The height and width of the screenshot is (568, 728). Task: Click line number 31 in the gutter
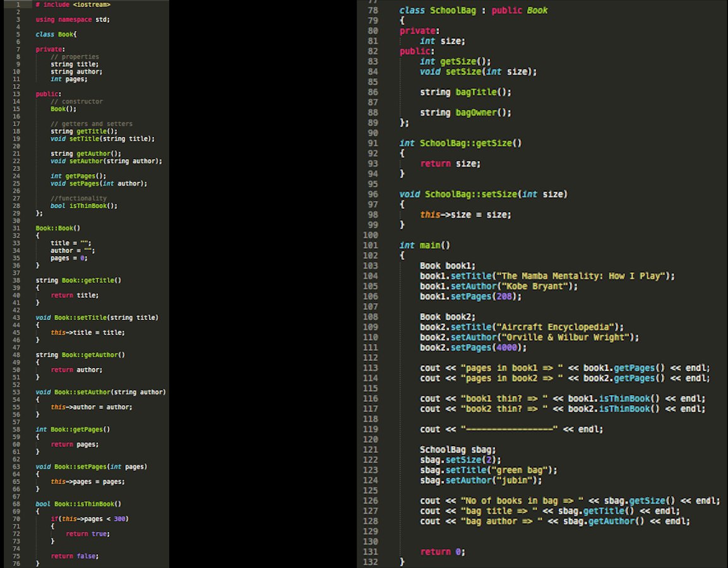pyautogui.click(x=16, y=228)
